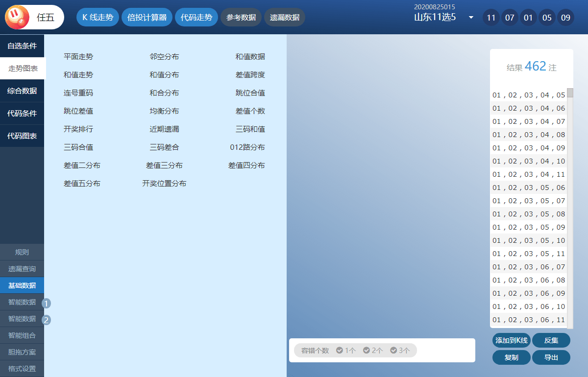Open the 和值数据 chart link
Viewport: 588px width, 377px height.
click(250, 57)
